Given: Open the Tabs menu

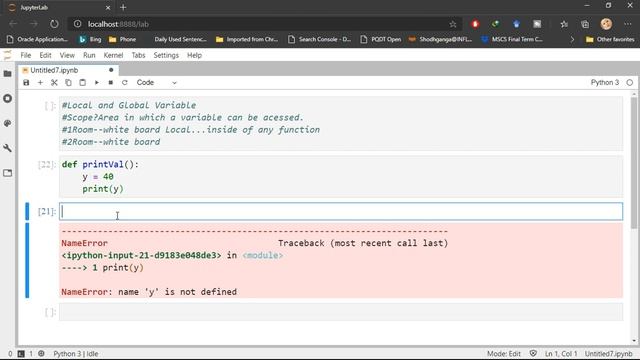Looking at the screenshot, I should coord(138,55).
